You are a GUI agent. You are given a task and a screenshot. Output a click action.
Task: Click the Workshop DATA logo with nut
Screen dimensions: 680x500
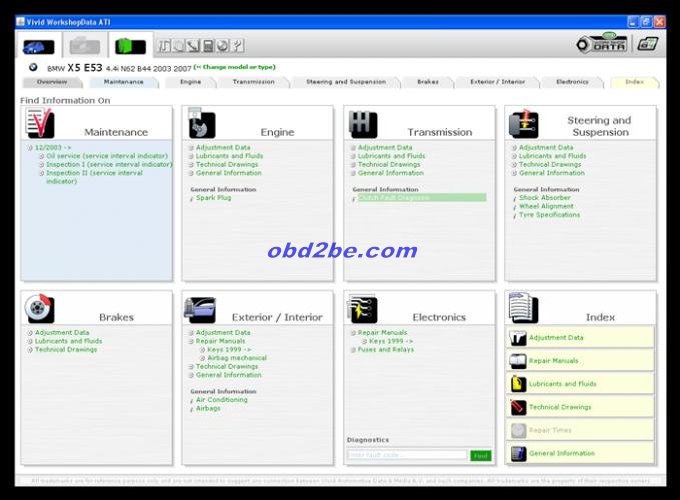click(602, 43)
